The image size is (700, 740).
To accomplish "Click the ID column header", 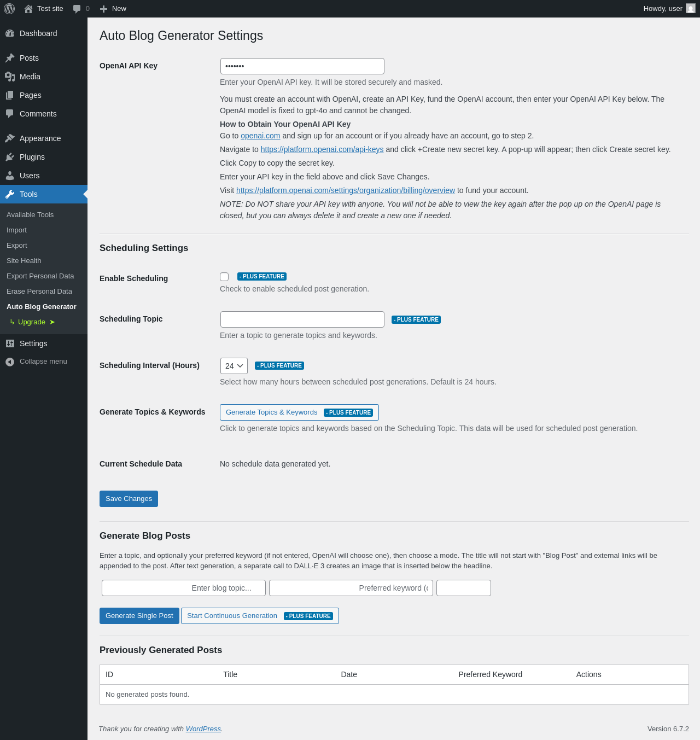I will click(109, 674).
